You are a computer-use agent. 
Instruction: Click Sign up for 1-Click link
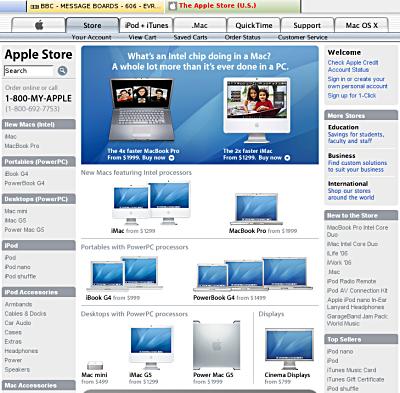point(352,96)
